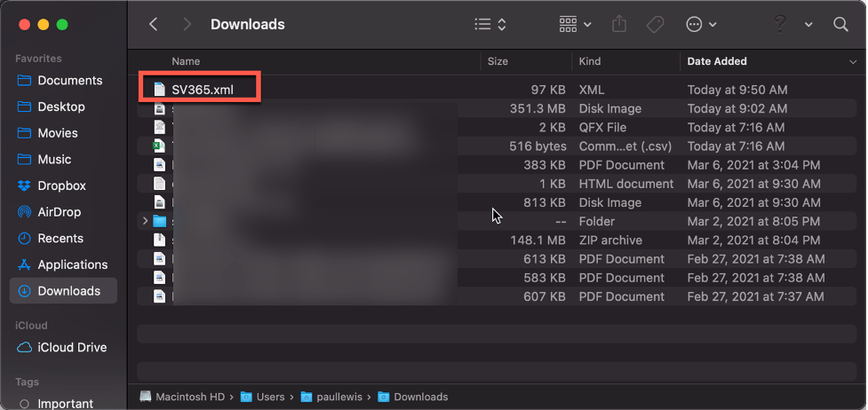The width and height of the screenshot is (868, 410).
Task: Open Applications from the sidebar
Action: pos(72,264)
